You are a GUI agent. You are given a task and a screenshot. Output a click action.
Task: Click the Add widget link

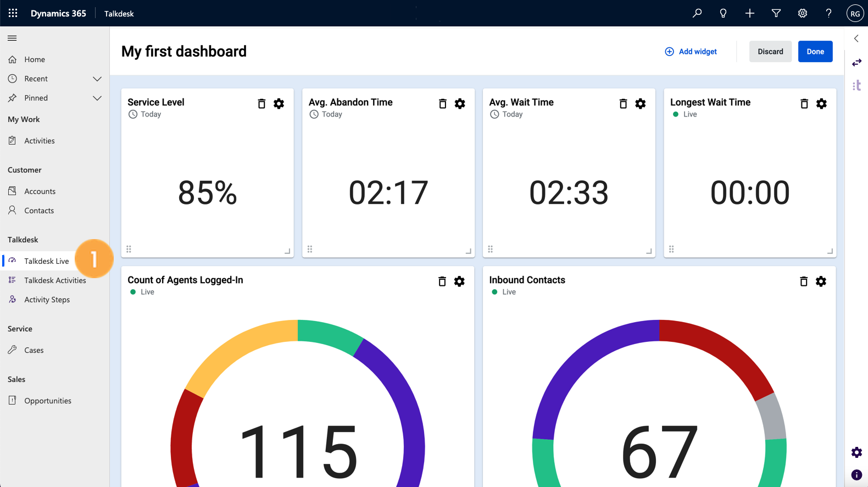click(691, 52)
